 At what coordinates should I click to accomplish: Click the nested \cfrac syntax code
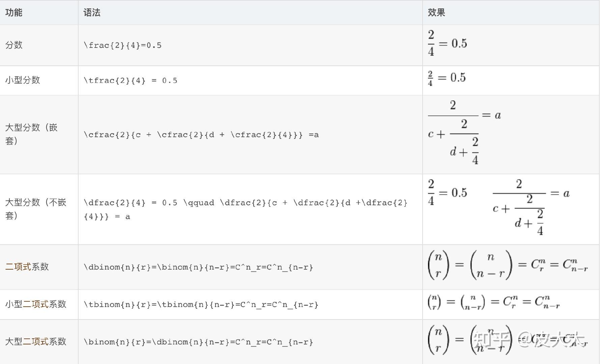pyautogui.click(x=201, y=135)
